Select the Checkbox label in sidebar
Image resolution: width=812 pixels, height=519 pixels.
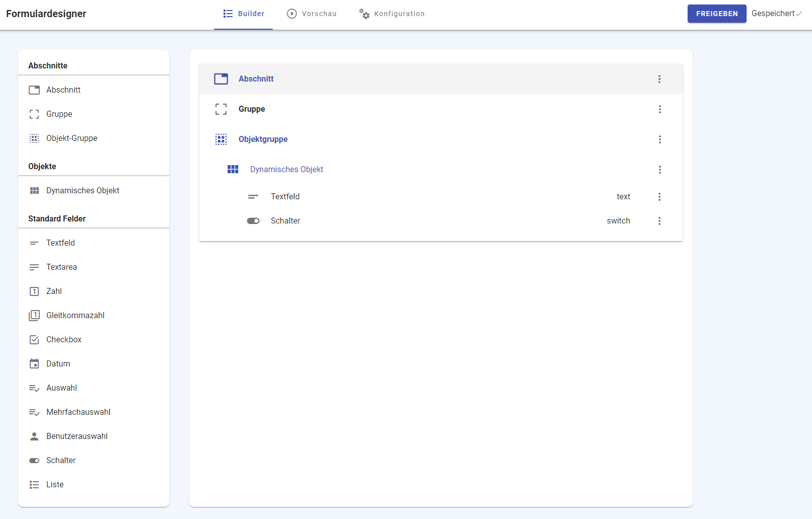(x=64, y=340)
